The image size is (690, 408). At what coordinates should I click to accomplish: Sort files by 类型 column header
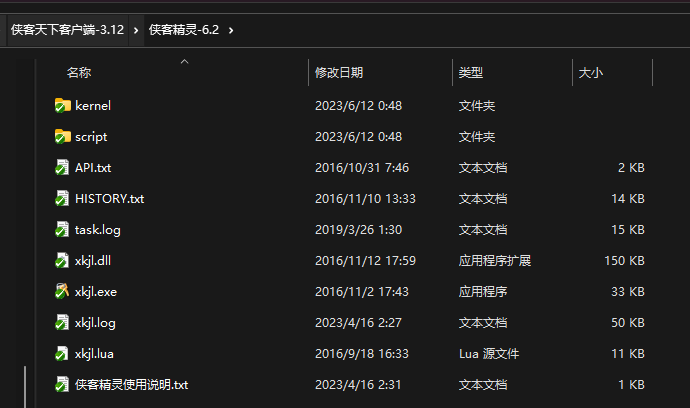click(471, 73)
